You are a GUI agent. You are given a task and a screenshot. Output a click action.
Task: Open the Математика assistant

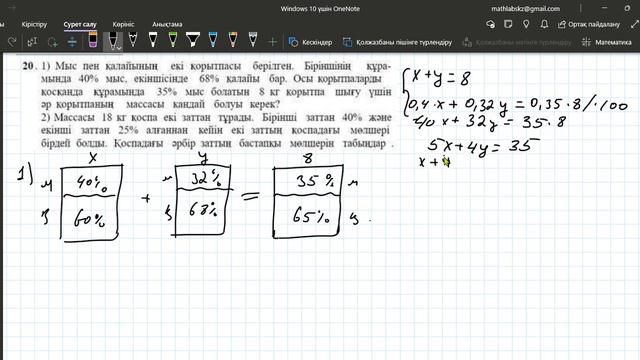[x=607, y=42]
